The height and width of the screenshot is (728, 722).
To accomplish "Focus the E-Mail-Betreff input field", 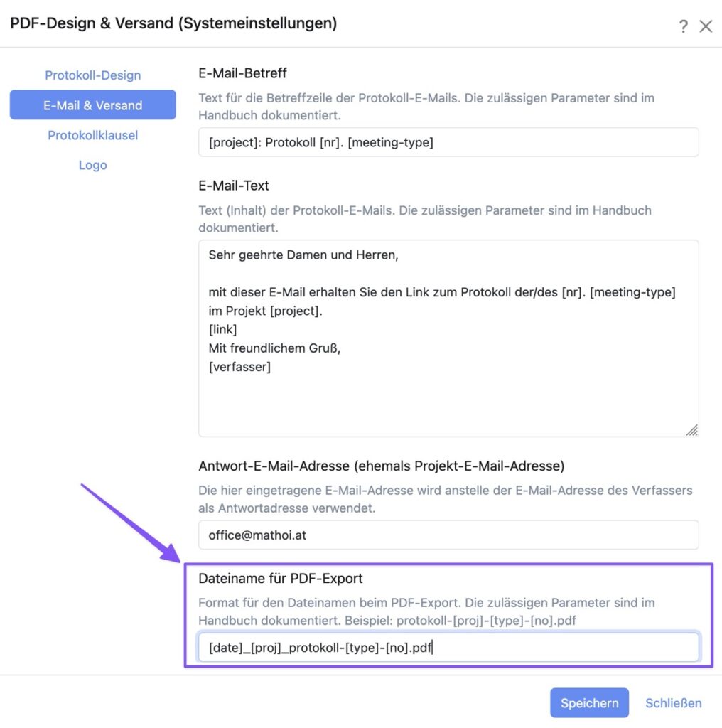I will coord(448,142).
